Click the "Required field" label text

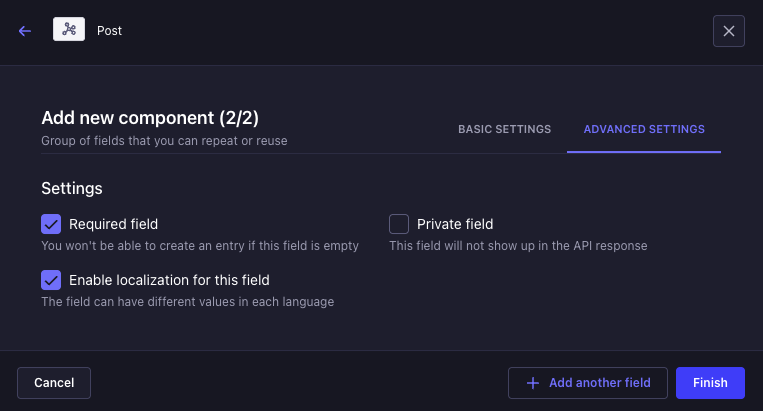pyautogui.click(x=113, y=224)
